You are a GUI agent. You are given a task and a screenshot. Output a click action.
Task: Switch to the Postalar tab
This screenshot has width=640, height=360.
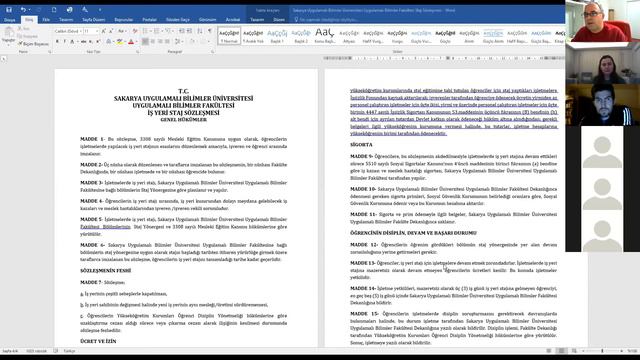[149, 20]
